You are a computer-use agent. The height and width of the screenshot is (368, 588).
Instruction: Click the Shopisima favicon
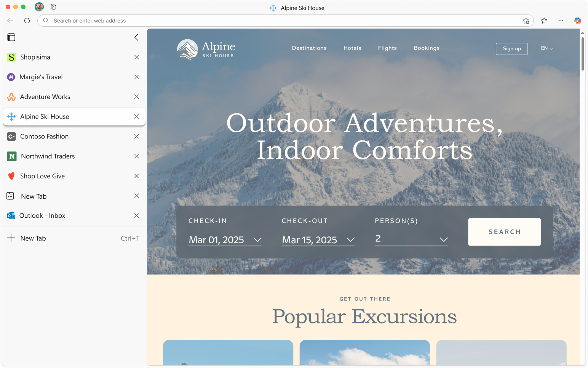[12, 57]
